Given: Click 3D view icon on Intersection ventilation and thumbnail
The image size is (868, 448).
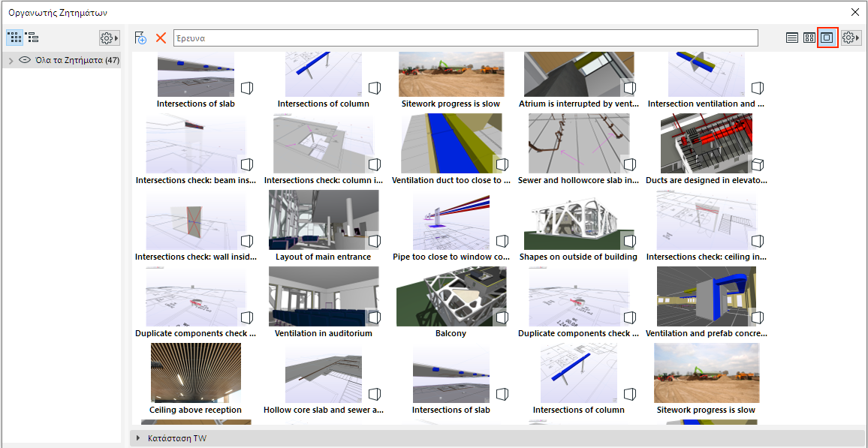Looking at the screenshot, I should point(758,88).
